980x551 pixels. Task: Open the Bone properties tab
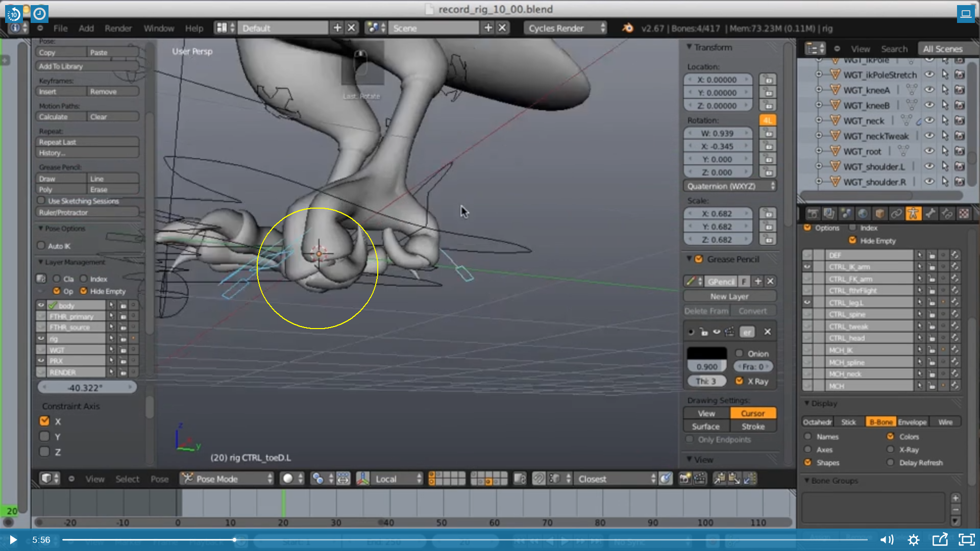pos(929,213)
